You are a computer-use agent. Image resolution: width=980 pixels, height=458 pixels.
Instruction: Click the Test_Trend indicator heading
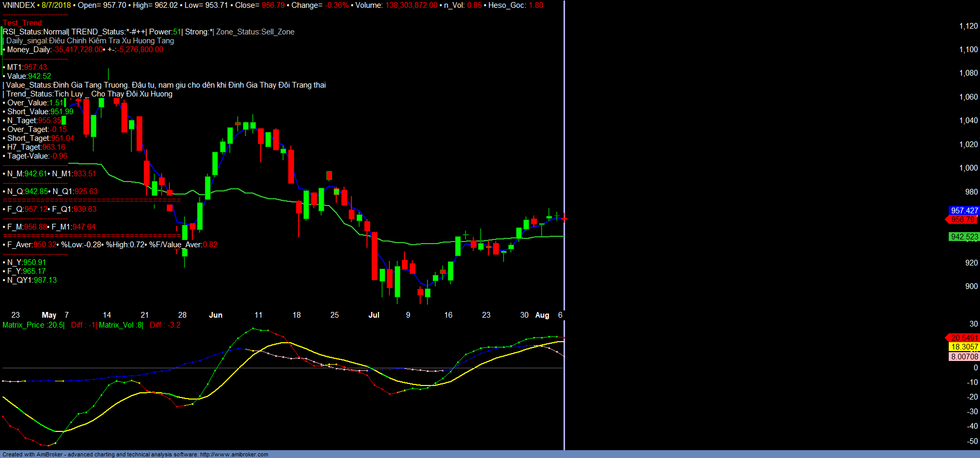click(23, 23)
